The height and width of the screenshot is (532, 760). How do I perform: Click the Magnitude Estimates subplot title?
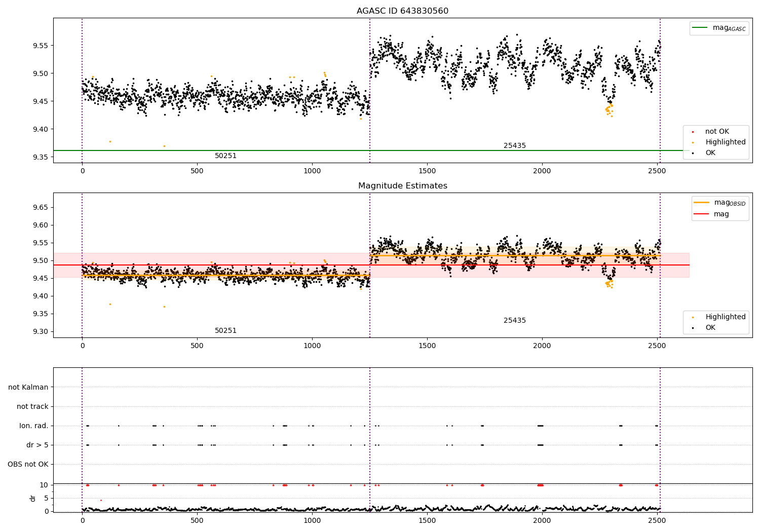point(402,186)
